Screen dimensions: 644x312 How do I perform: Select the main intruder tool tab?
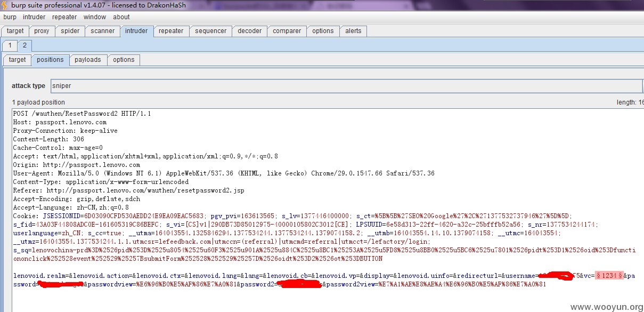pos(136,31)
